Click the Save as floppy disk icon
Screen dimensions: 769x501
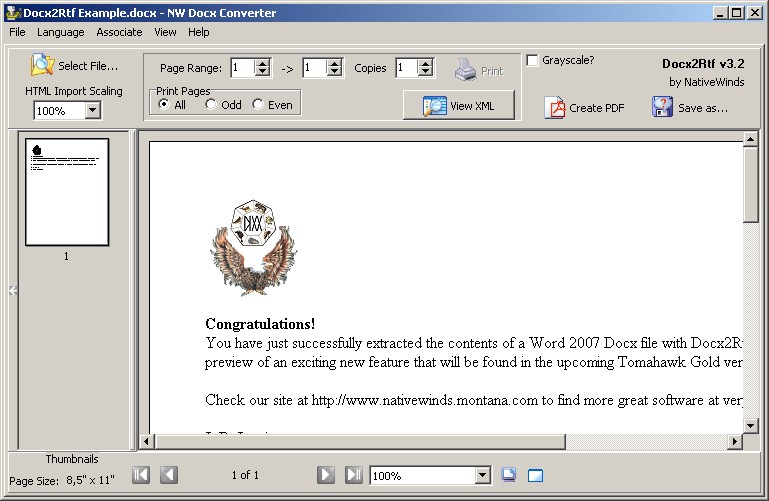click(662, 106)
